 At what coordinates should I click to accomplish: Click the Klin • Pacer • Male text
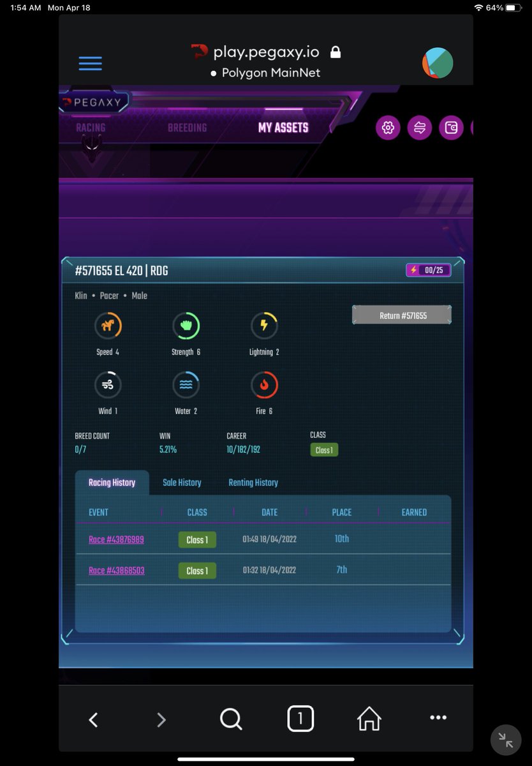tap(111, 296)
